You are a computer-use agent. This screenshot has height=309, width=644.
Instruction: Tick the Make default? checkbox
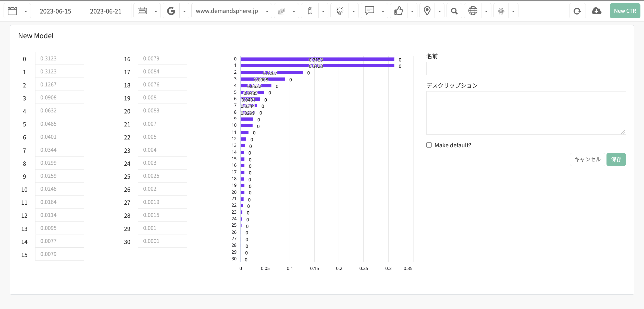(429, 145)
